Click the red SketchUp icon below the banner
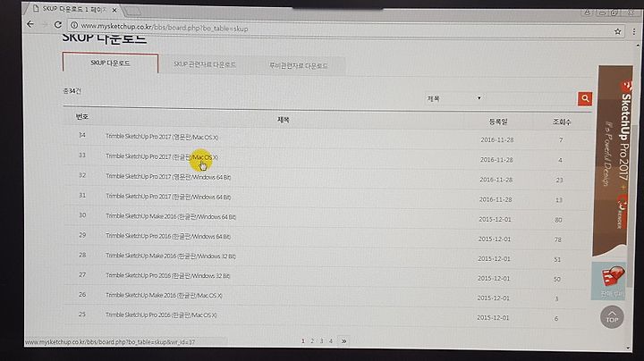The width and height of the screenshot is (644, 361). (x=609, y=281)
